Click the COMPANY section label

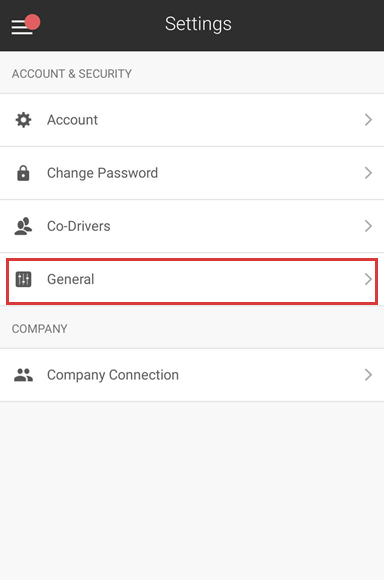(x=40, y=329)
